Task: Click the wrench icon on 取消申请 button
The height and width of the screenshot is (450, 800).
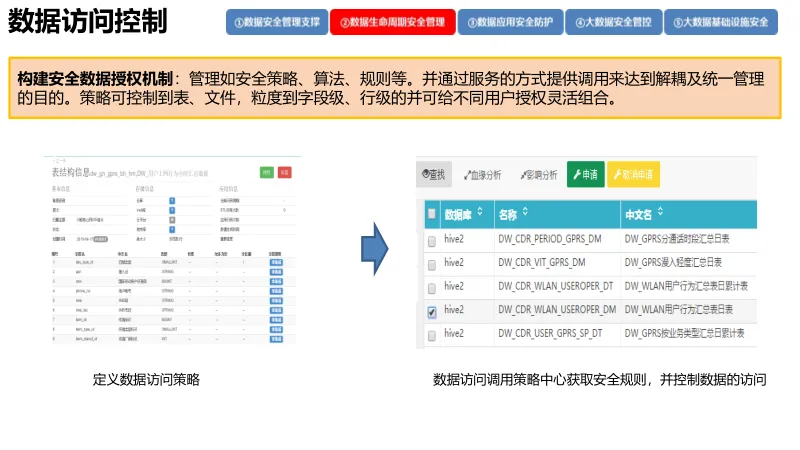Action: point(617,174)
